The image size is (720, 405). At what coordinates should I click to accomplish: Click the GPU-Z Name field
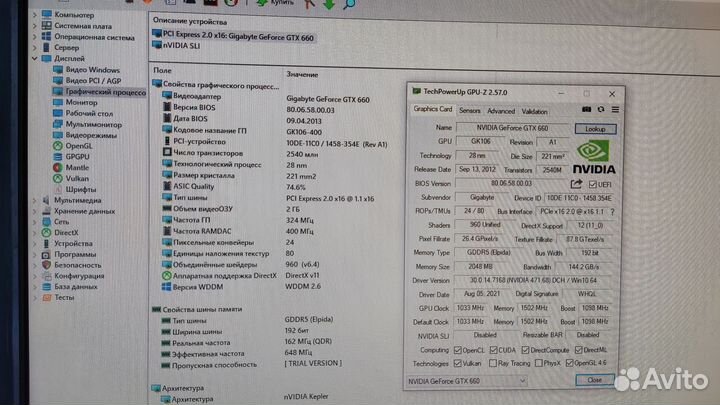[x=512, y=128]
